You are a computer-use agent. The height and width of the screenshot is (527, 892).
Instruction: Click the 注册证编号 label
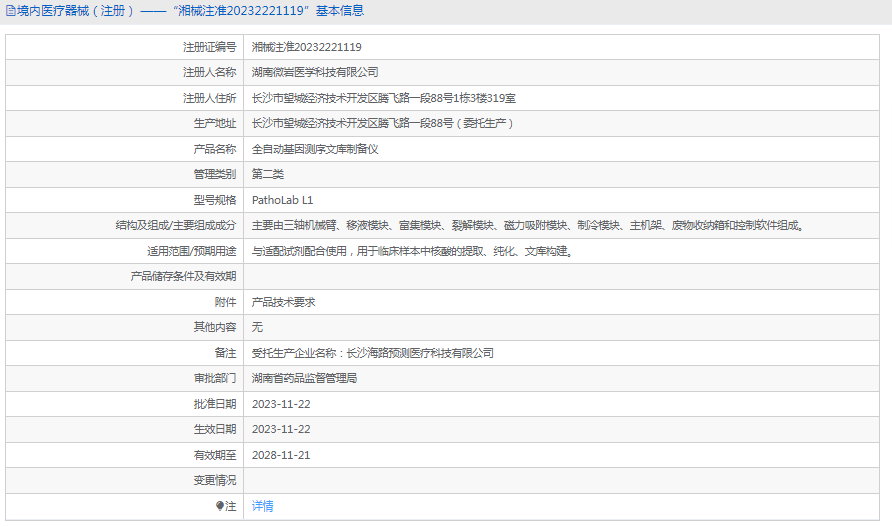(x=209, y=47)
